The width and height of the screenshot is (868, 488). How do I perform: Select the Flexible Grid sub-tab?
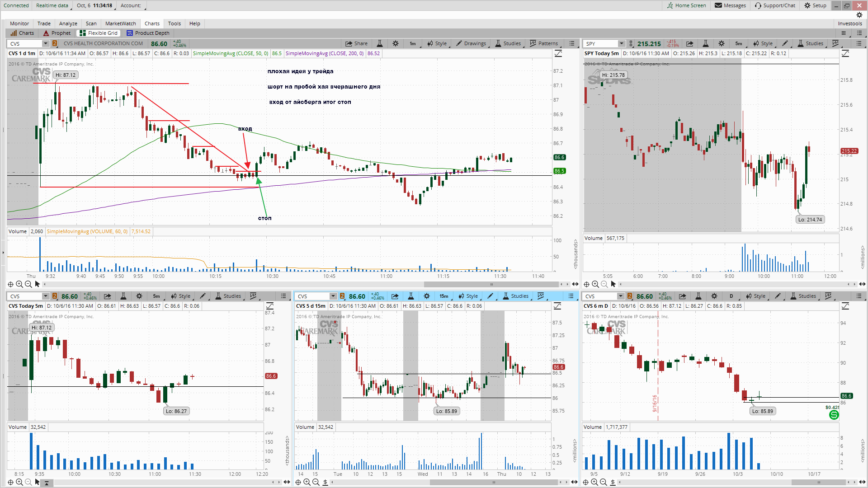(x=99, y=33)
